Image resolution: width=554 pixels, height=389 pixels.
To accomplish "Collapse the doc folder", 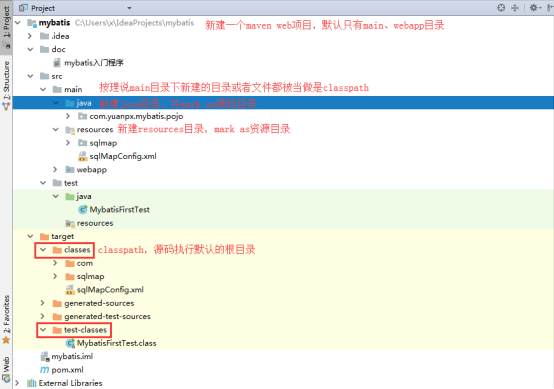I will [30, 49].
